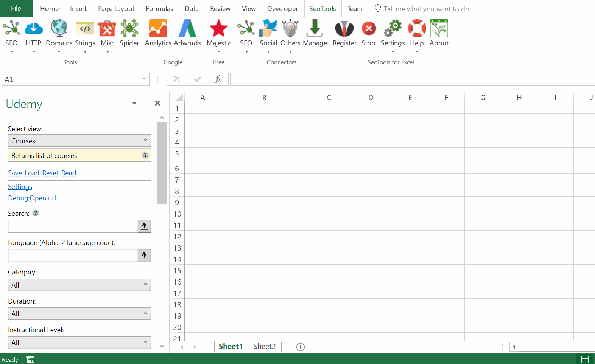Viewport: 595px width, 364px height.
Task: Close the Udemy task pane
Action: click(157, 103)
